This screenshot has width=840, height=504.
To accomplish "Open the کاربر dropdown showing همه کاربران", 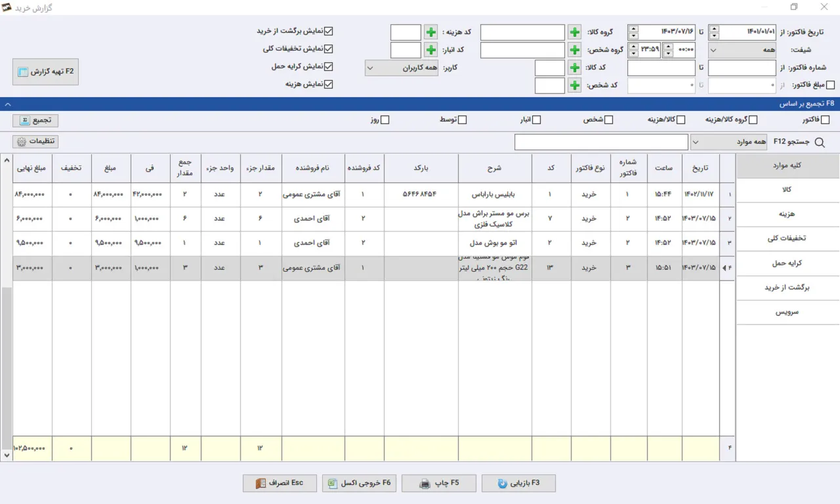I will click(x=402, y=68).
